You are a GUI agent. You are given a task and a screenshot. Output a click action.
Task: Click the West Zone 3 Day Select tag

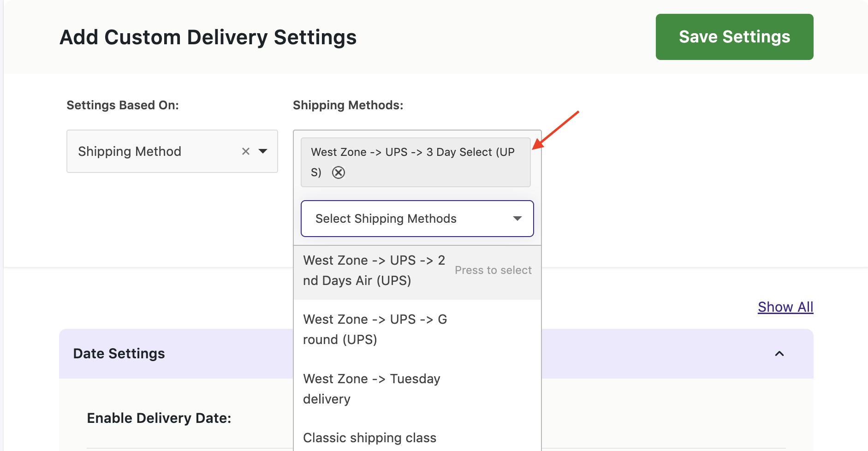pos(412,153)
